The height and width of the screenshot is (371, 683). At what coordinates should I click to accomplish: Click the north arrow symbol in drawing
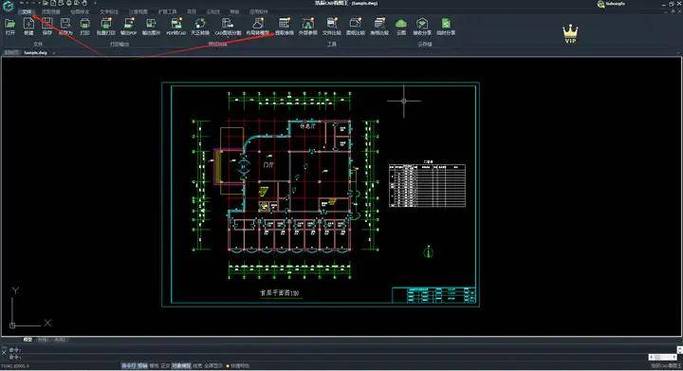pyautogui.click(x=428, y=251)
